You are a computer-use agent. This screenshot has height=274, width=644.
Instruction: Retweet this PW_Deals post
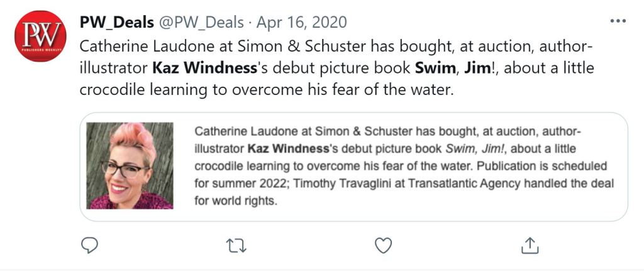(x=236, y=246)
